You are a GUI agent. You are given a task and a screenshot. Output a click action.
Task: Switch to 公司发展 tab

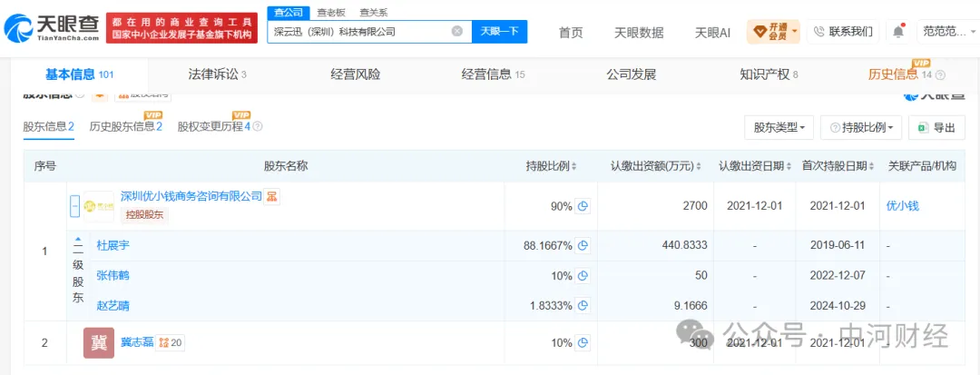click(632, 75)
